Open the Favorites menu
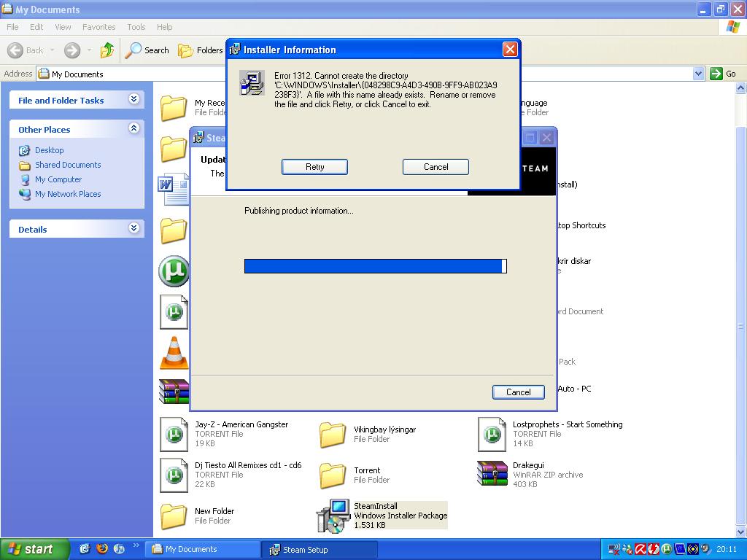The image size is (747, 560). pos(98,27)
